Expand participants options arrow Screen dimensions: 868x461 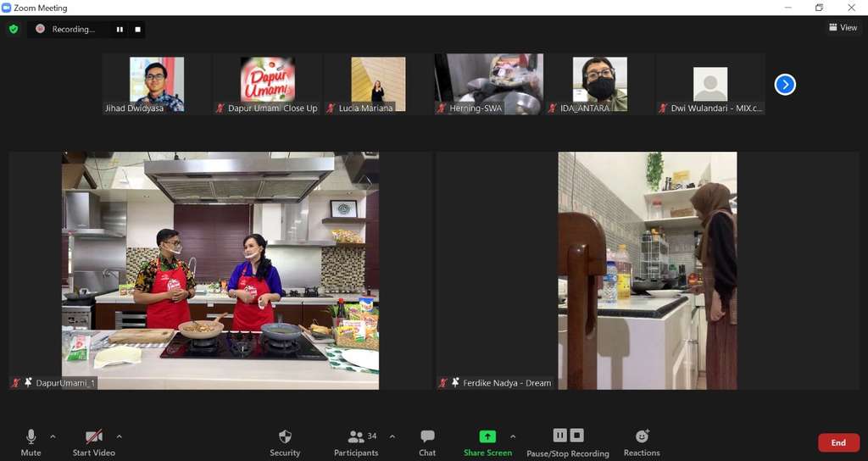[392, 436]
